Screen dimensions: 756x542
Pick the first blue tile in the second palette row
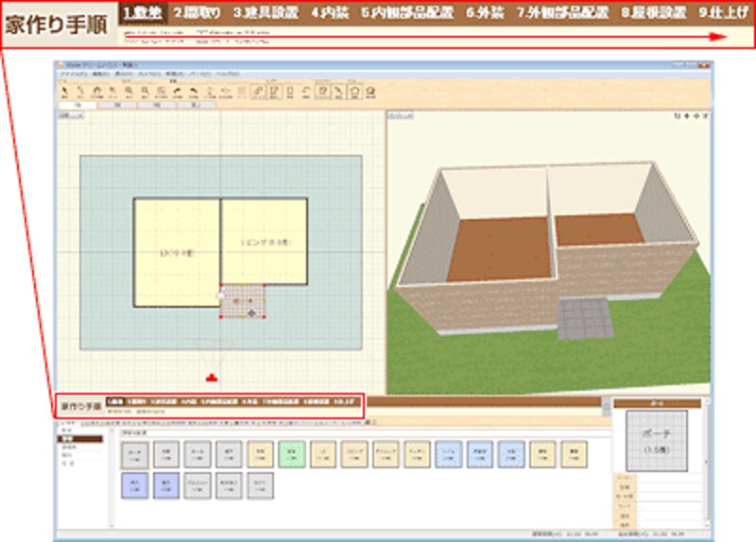135,485
